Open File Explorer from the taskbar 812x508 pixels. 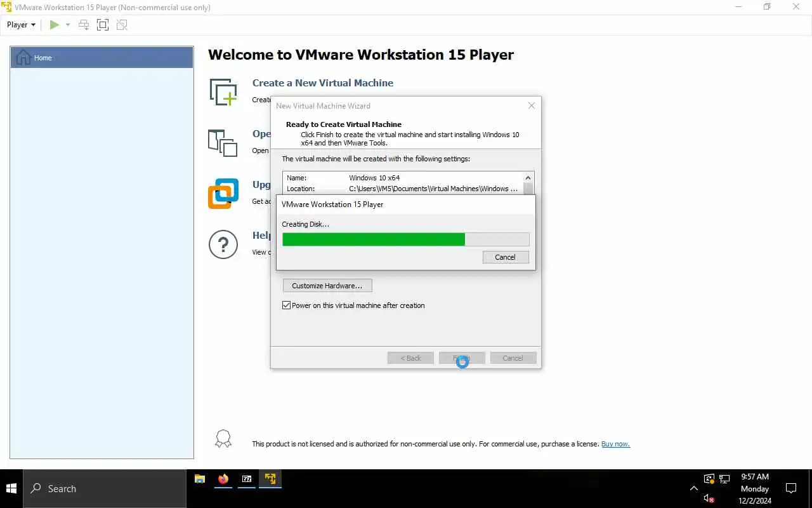(x=199, y=479)
